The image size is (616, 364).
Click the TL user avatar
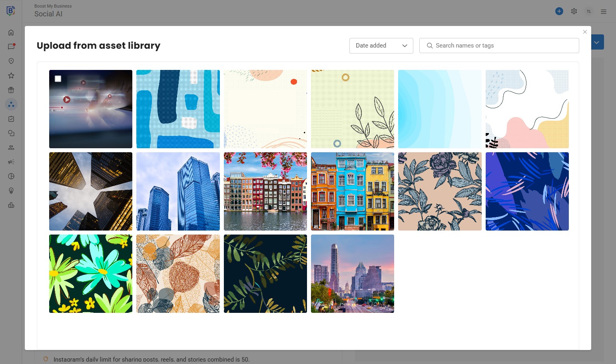point(589,12)
